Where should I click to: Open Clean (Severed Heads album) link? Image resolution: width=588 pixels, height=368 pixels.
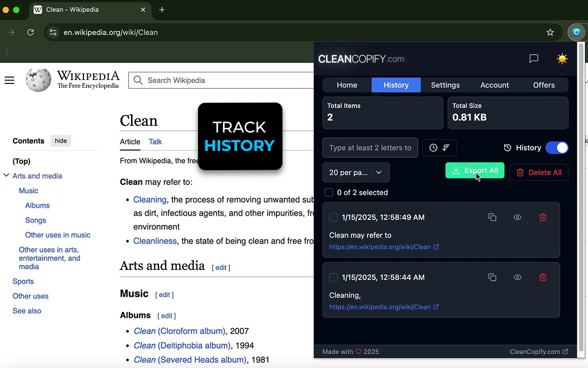coord(190,360)
